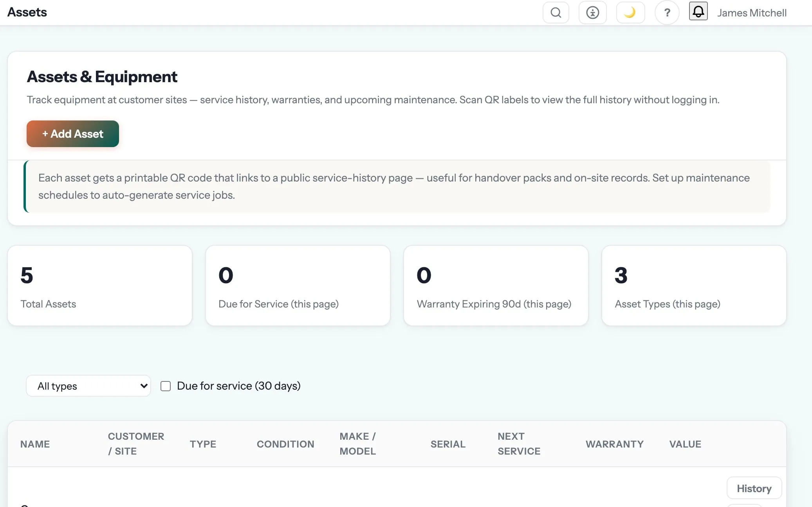Select the Total Assets stat card

[x=100, y=286]
